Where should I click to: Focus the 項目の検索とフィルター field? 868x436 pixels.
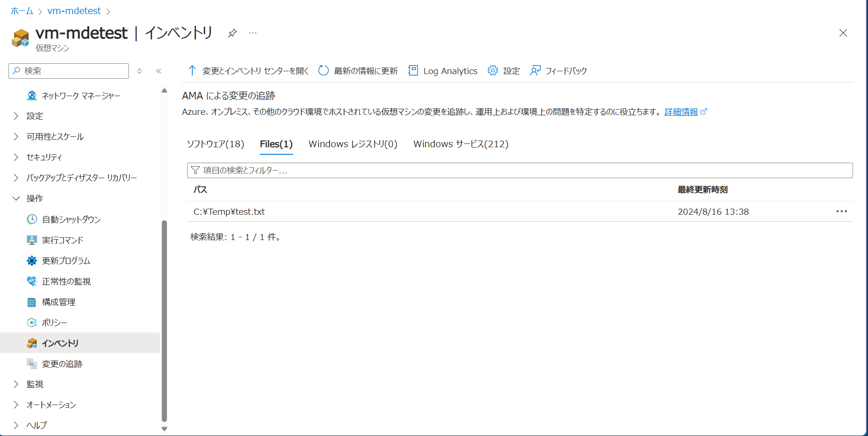[520, 170]
